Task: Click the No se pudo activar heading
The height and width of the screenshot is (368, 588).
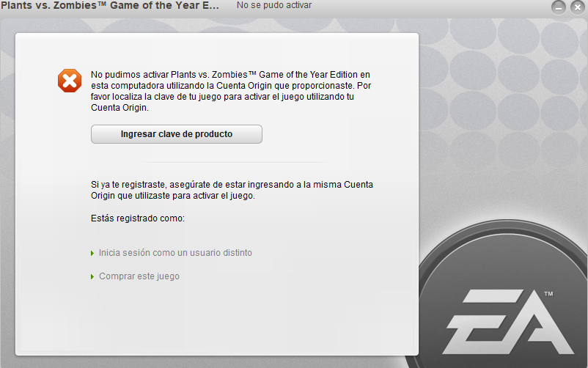Action: [274, 5]
